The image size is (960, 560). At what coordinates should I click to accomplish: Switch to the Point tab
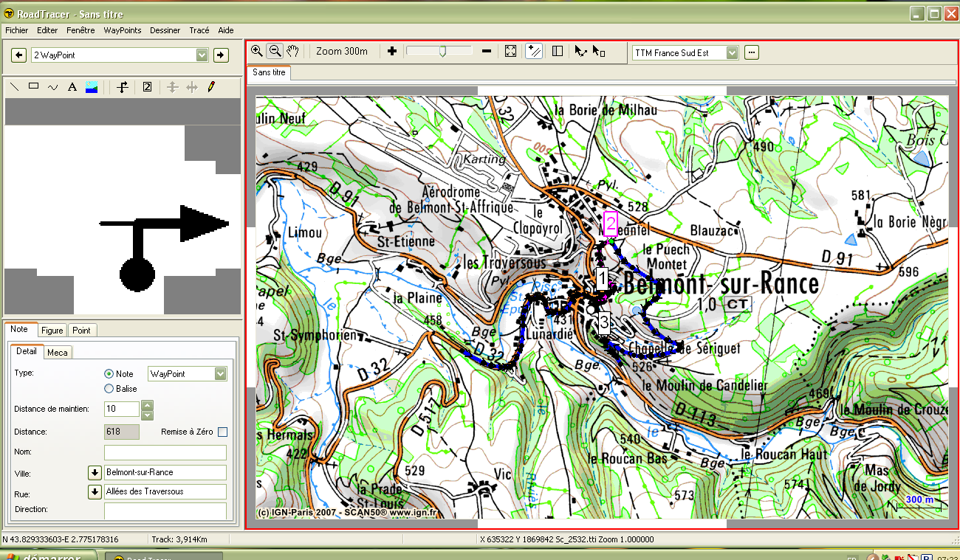click(81, 331)
